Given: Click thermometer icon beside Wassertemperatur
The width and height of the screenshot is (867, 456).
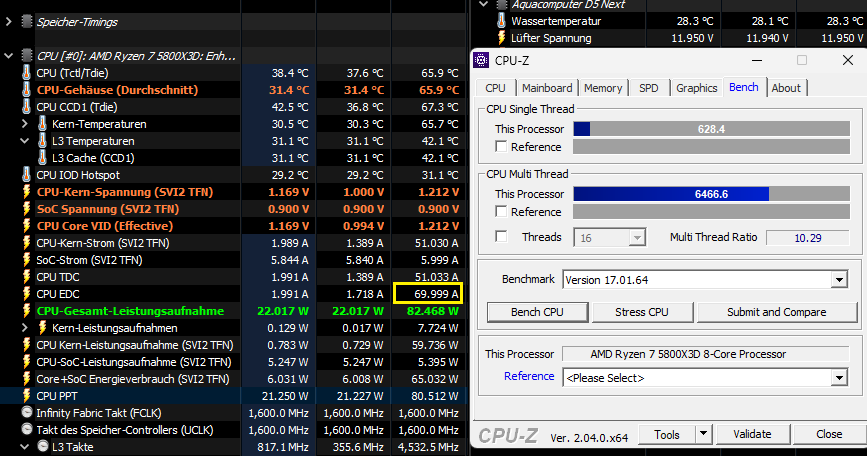Looking at the screenshot, I should 501,21.
